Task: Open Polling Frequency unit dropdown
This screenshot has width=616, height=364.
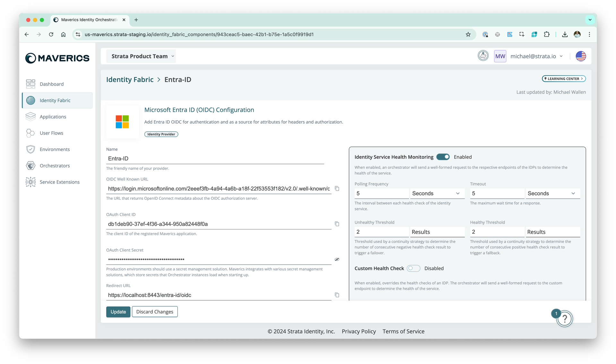Action: coord(437,193)
